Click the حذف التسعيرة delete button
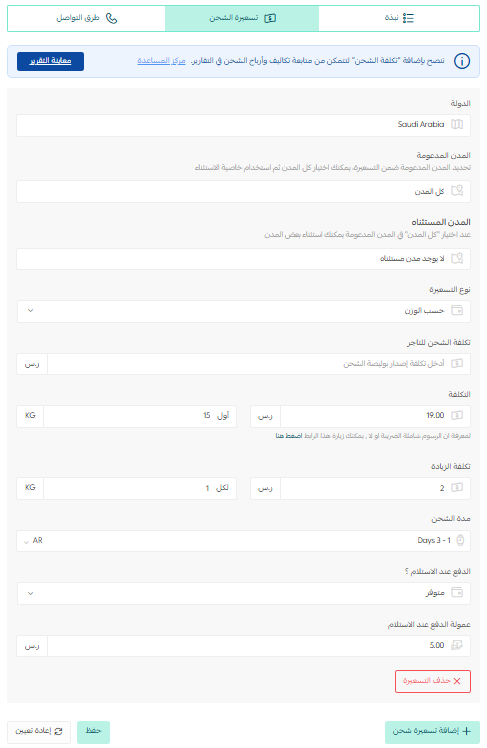This screenshot has width=487, height=748. click(x=433, y=681)
